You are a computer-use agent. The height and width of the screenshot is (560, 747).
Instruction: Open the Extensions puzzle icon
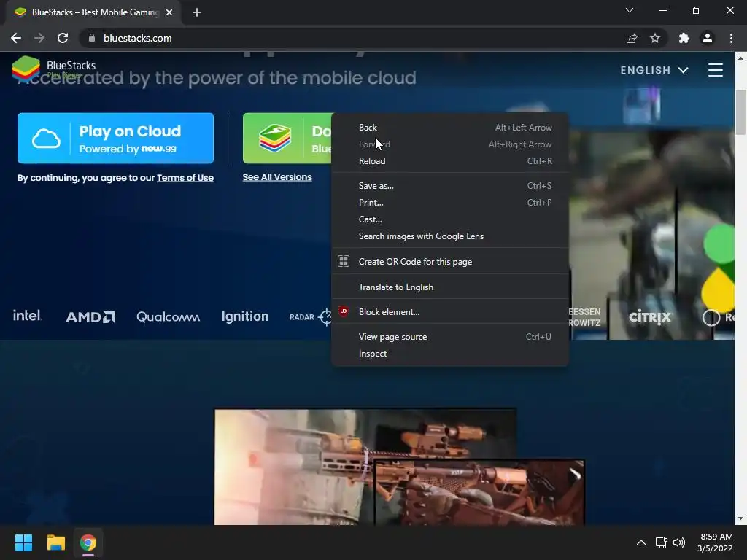pos(684,38)
